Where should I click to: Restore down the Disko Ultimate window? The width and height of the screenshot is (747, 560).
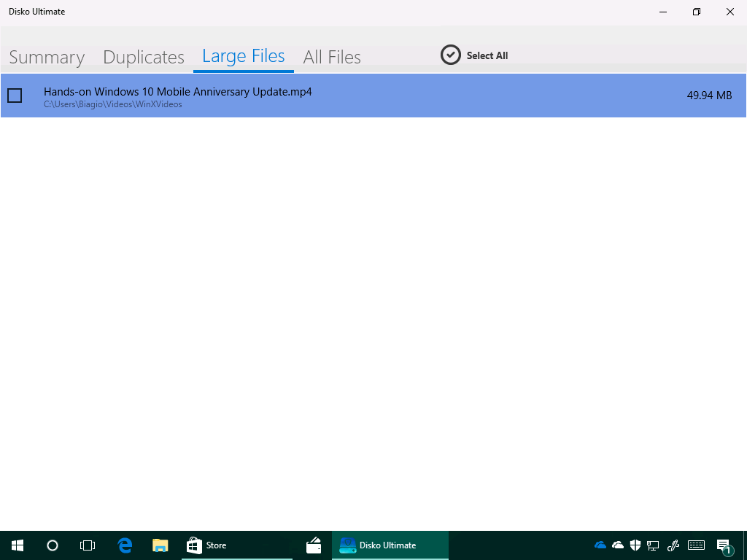coord(697,12)
